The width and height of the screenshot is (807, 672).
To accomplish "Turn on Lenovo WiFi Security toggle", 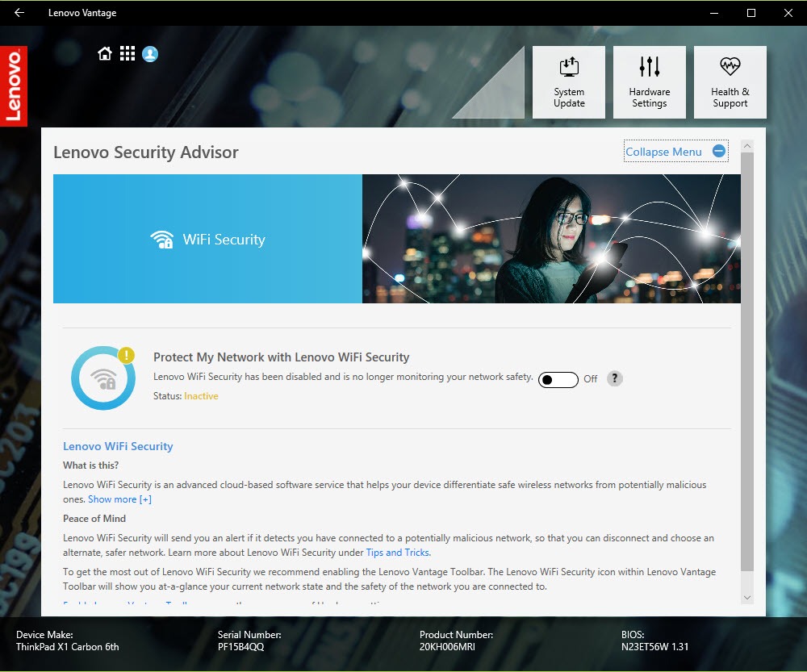I will point(558,380).
